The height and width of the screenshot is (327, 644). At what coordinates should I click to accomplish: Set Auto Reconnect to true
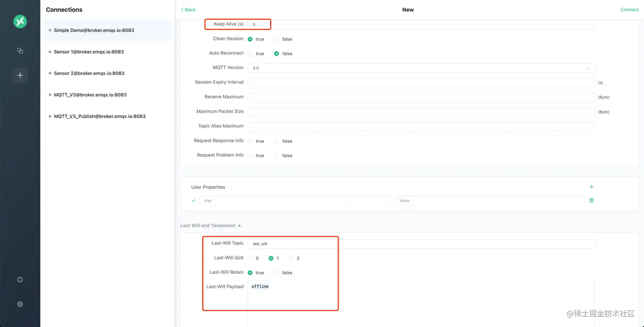click(x=250, y=54)
